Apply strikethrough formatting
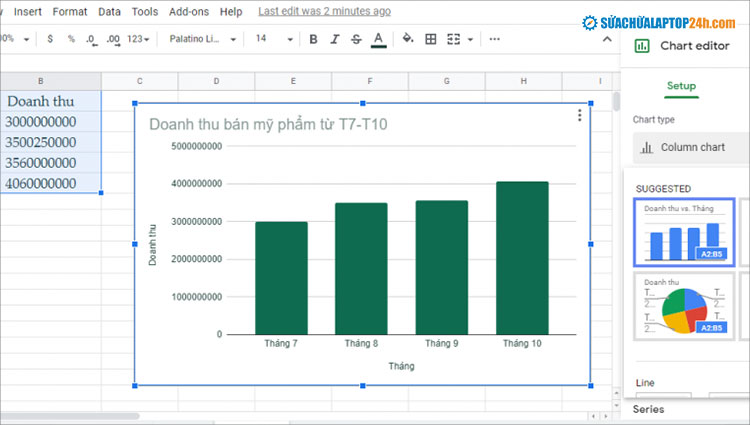 [x=357, y=39]
